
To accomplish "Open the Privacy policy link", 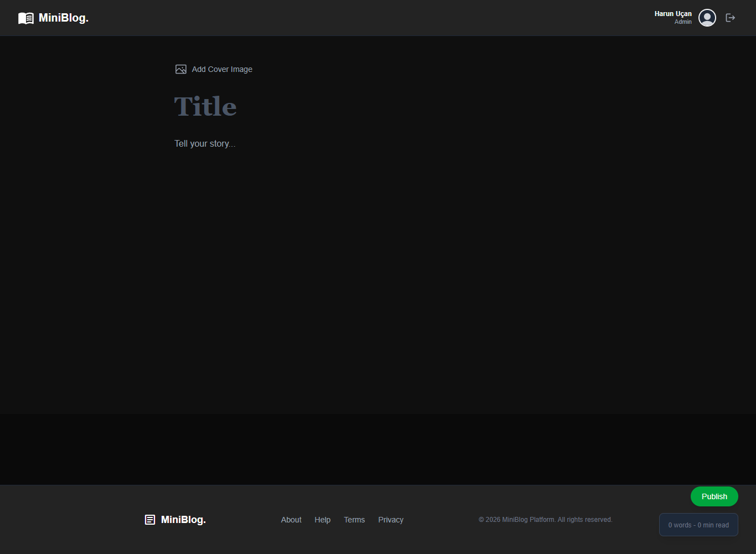I will [x=391, y=520].
